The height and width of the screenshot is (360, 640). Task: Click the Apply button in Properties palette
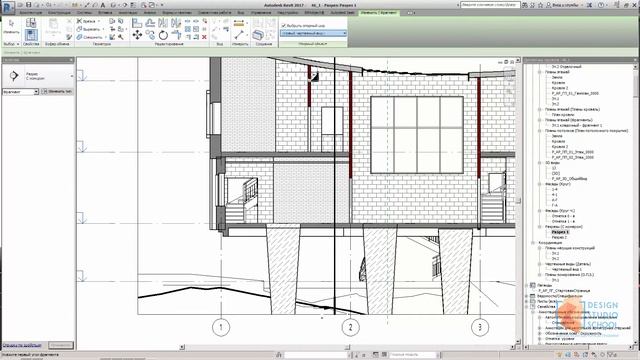tap(61, 345)
